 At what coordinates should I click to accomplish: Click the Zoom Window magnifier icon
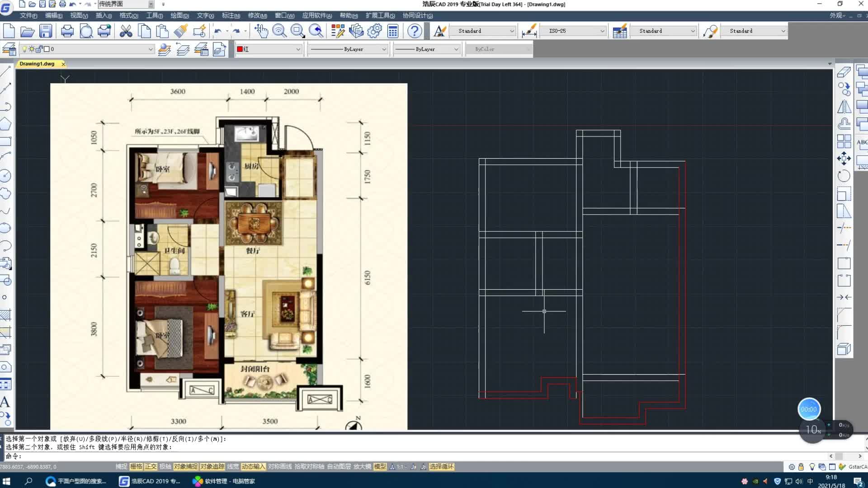(297, 31)
